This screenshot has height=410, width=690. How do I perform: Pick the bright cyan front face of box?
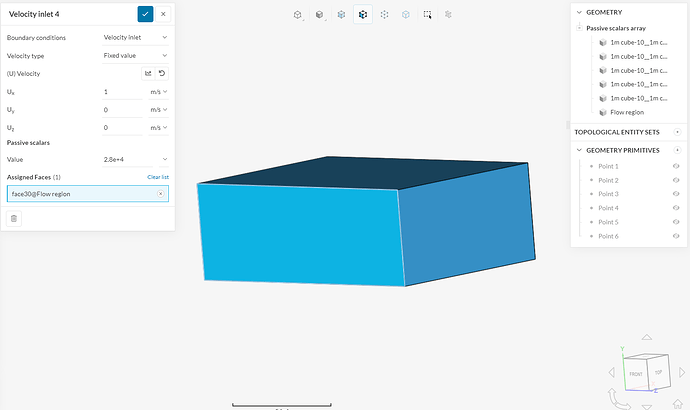coord(301,234)
